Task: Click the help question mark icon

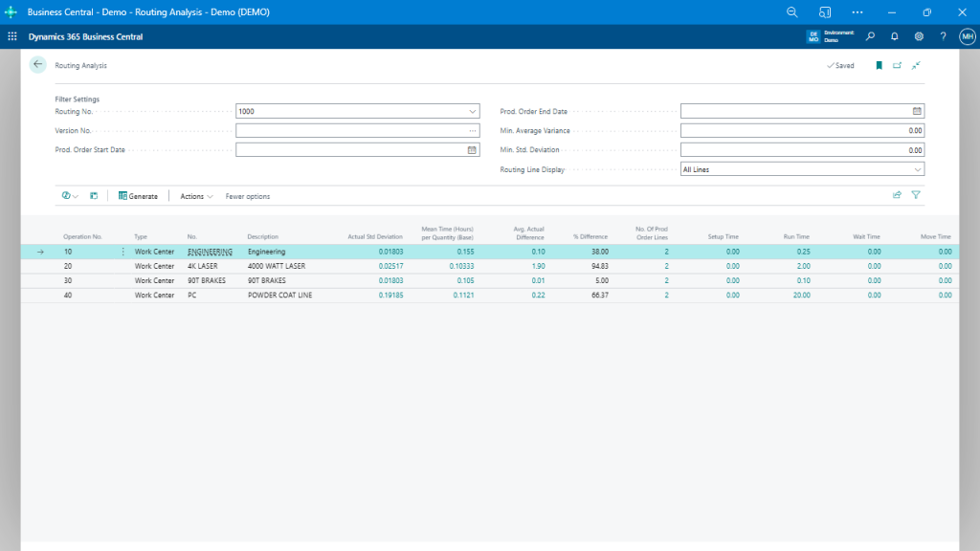Action: click(942, 35)
